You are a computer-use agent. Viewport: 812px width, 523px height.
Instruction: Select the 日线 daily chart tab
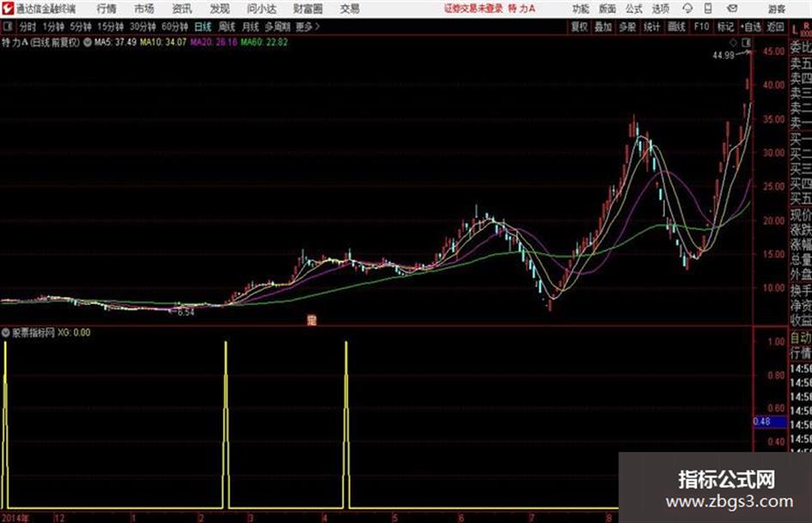click(x=203, y=27)
